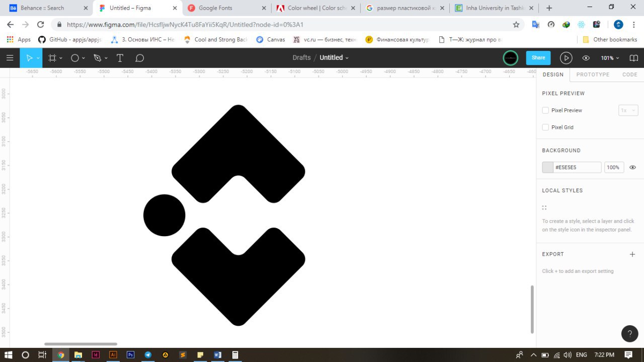644x362 pixels.
Task: Add an export setting with plus
Action: click(x=632, y=254)
